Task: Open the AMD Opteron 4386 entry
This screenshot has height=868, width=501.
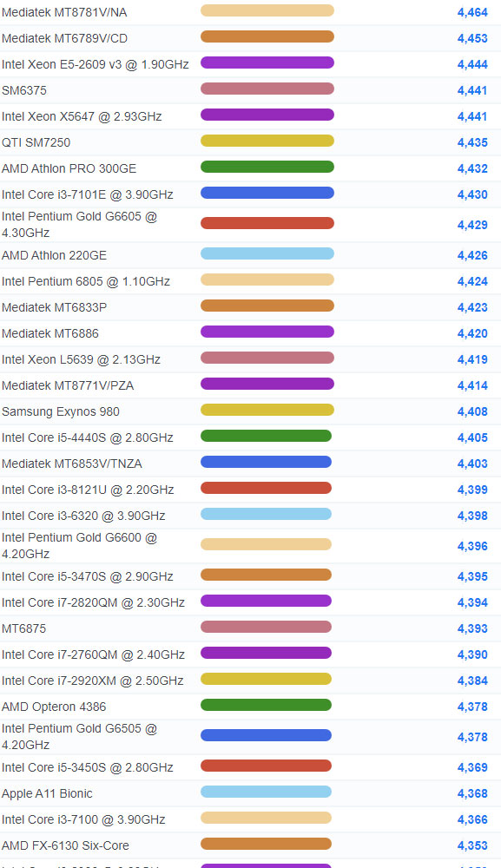Action: pos(54,707)
